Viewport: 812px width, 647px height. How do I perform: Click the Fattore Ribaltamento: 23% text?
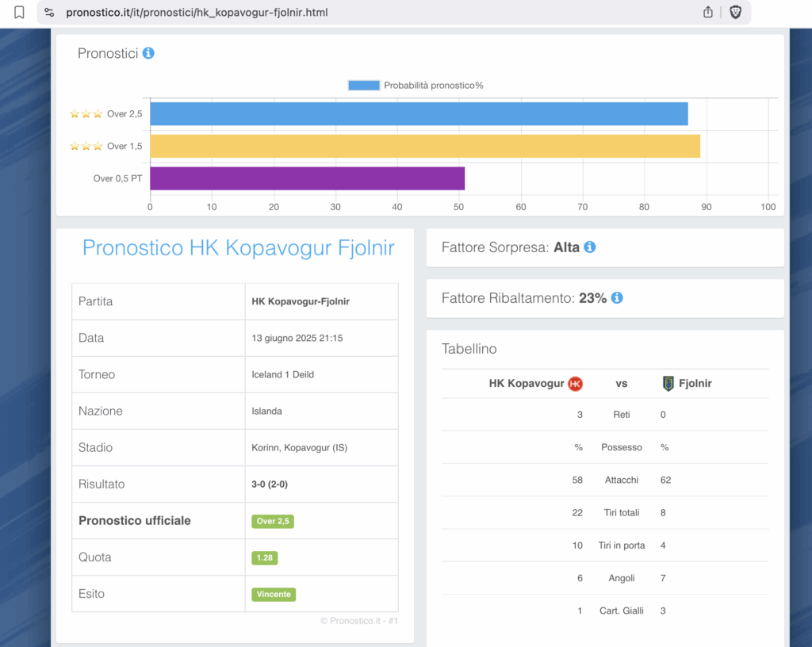[x=524, y=298]
